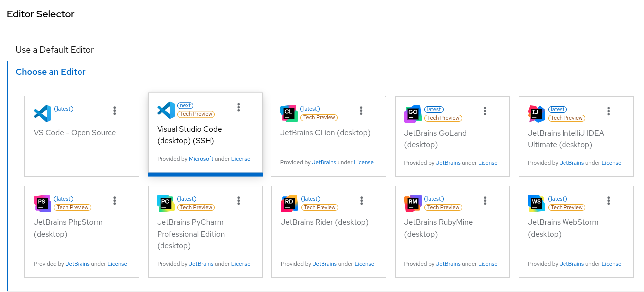This screenshot has height=292, width=644.
Task: Open the Microsoft provider link
Action: click(x=201, y=159)
